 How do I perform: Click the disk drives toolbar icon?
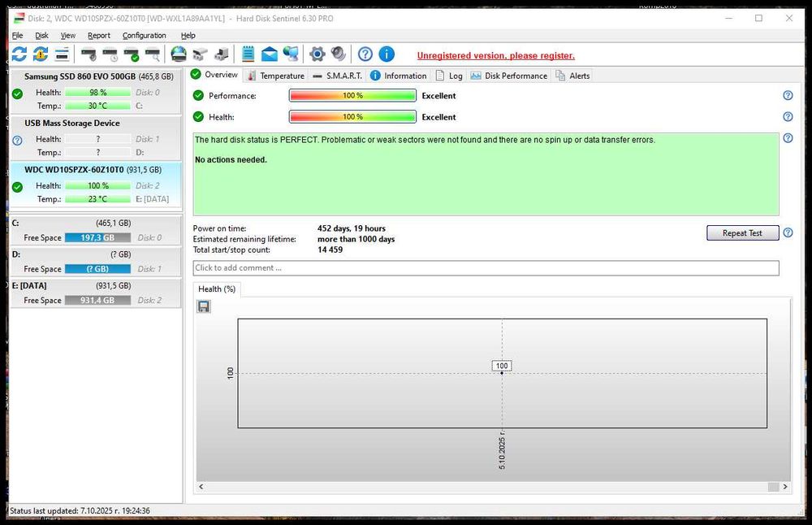point(200,54)
